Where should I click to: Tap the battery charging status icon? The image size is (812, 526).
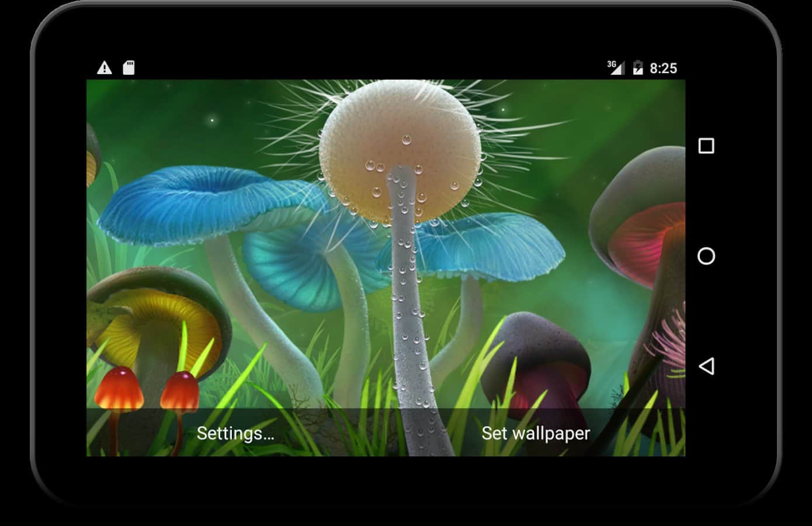tap(638, 68)
